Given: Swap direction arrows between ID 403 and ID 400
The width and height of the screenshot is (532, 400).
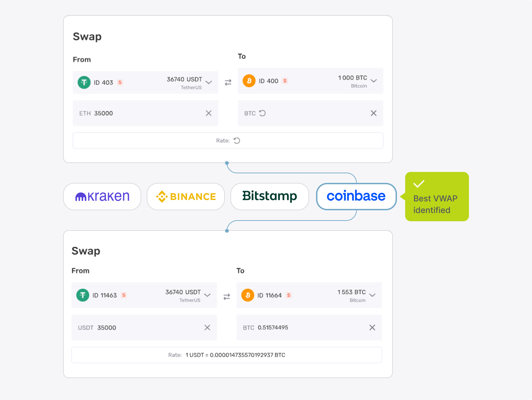Looking at the screenshot, I should click(228, 82).
